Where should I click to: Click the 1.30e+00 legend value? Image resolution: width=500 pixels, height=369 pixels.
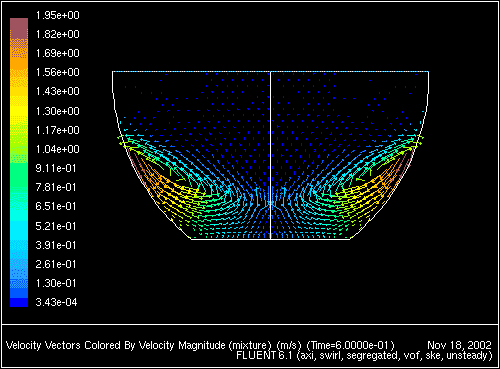58,111
